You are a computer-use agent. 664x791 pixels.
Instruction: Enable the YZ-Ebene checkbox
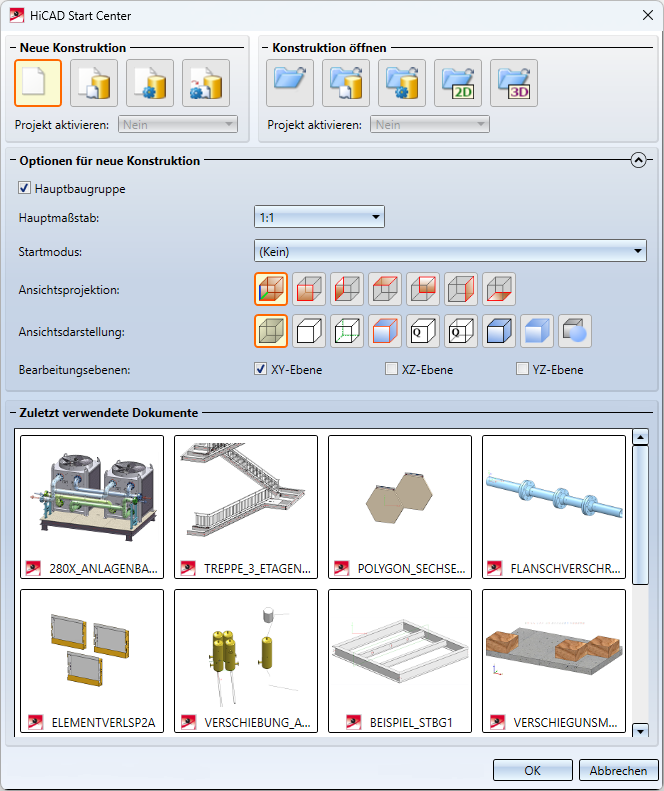(x=522, y=370)
